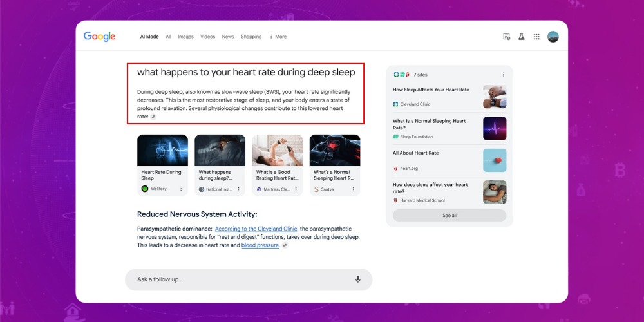Click the "7 sites" label
The height and width of the screenshot is (322, 644).
[x=421, y=75]
